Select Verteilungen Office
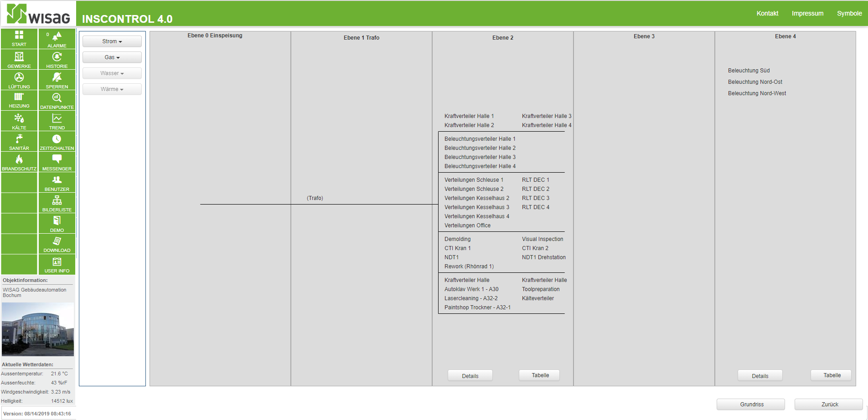This screenshot has height=420, width=868. (x=467, y=225)
